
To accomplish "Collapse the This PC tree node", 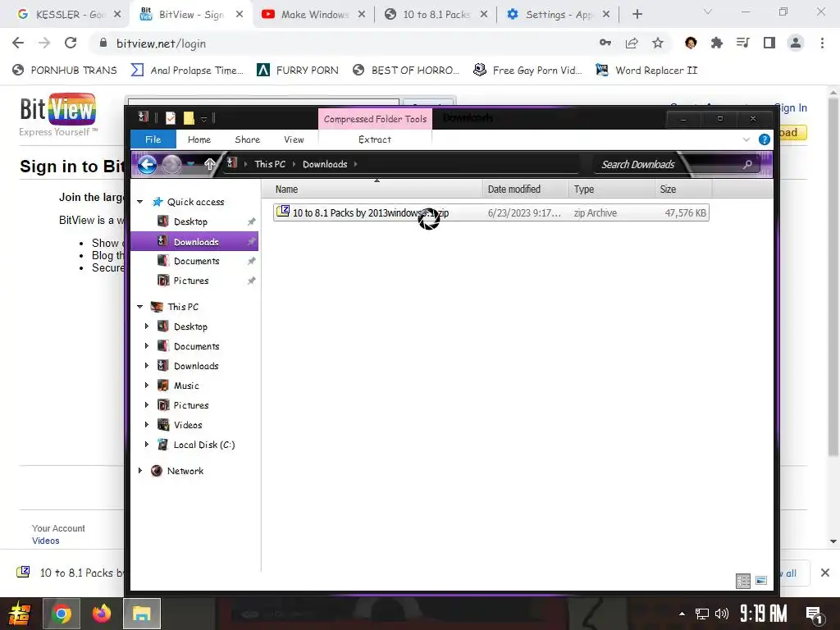I will (140, 307).
